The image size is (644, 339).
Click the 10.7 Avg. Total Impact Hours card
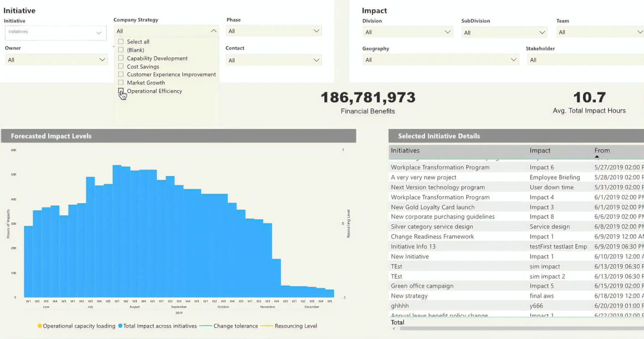click(589, 102)
